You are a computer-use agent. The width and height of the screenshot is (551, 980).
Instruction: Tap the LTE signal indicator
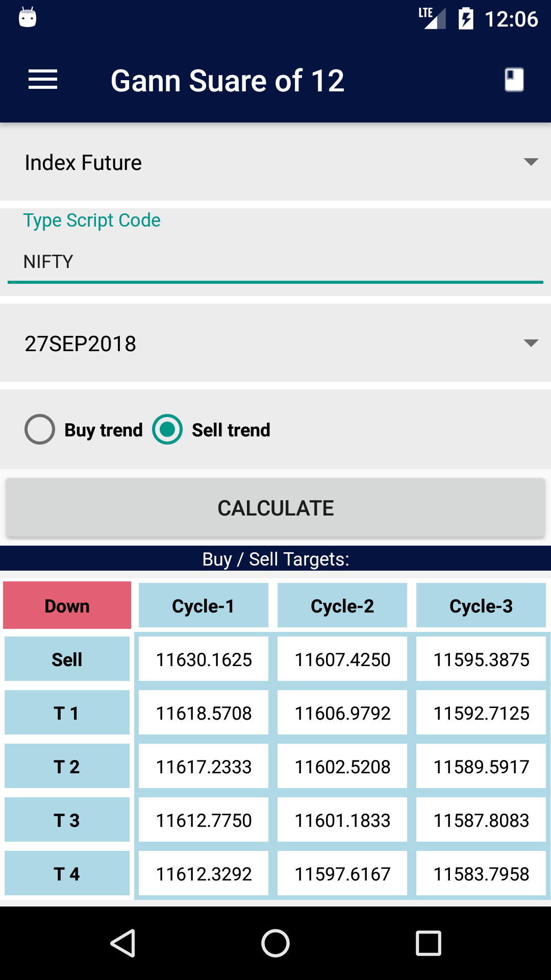tap(432, 18)
